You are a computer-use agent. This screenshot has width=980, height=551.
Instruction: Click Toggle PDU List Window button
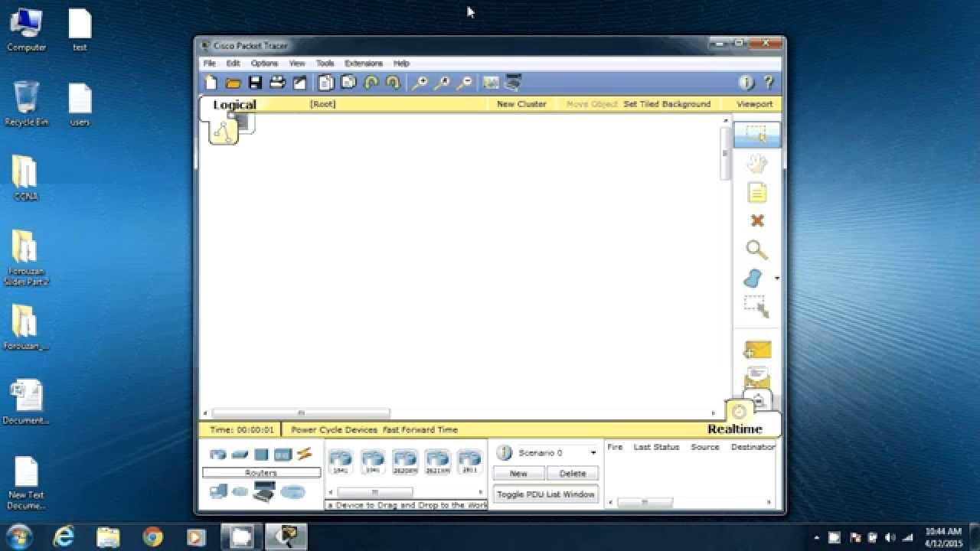coord(546,494)
